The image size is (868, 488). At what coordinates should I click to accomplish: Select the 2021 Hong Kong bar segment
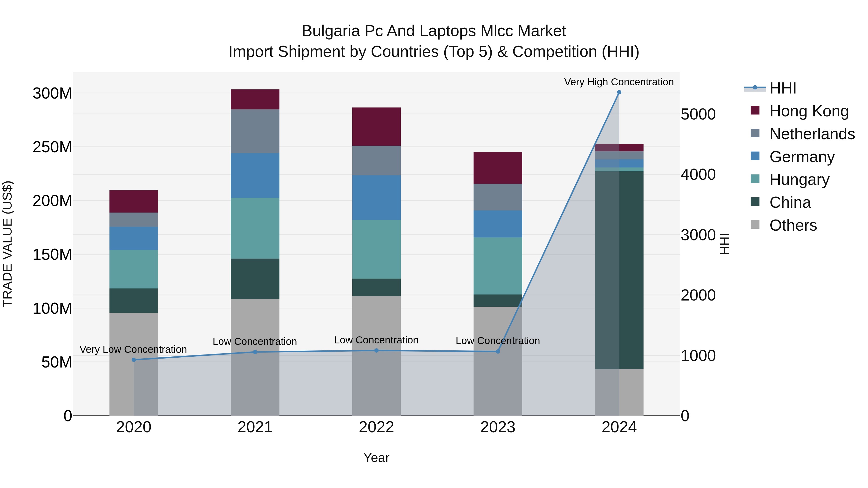tap(255, 99)
